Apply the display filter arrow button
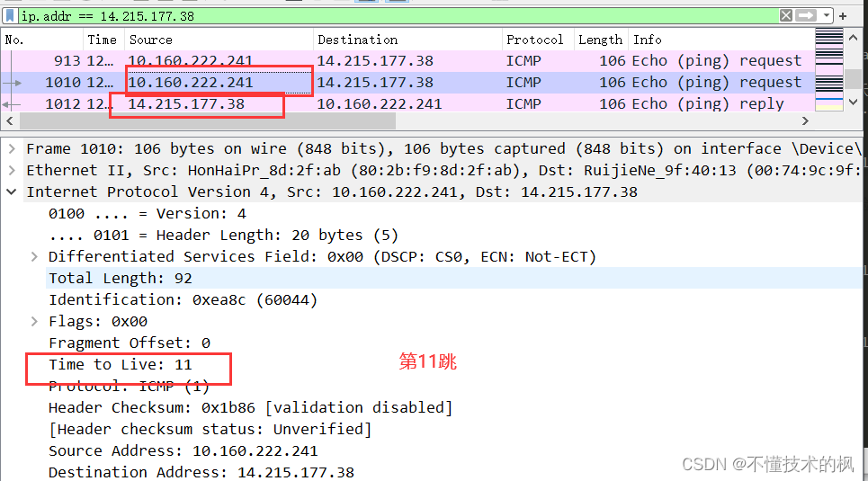Image resolution: width=868 pixels, height=481 pixels. point(806,15)
